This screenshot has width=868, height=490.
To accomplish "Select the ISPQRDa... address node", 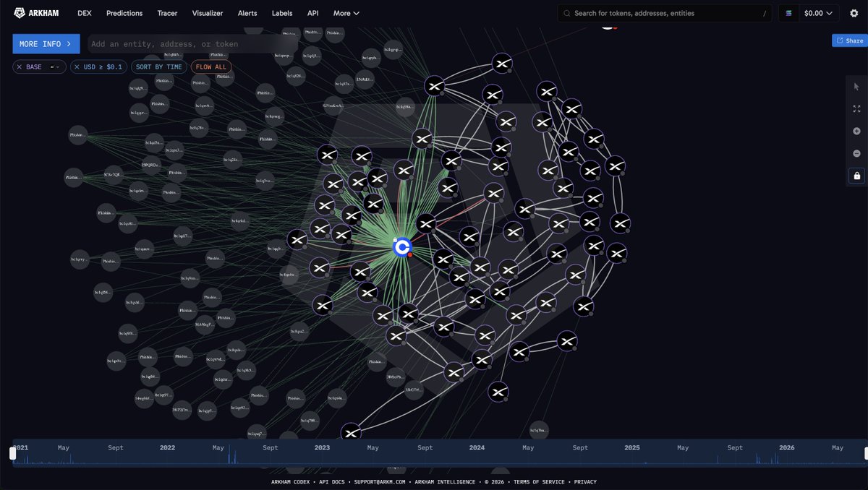I will click(x=152, y=165).
